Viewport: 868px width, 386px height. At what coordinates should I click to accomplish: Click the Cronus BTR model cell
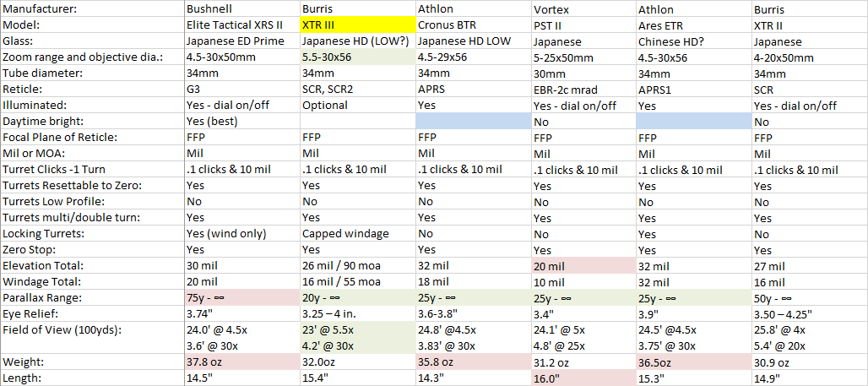tap(474, 24)
